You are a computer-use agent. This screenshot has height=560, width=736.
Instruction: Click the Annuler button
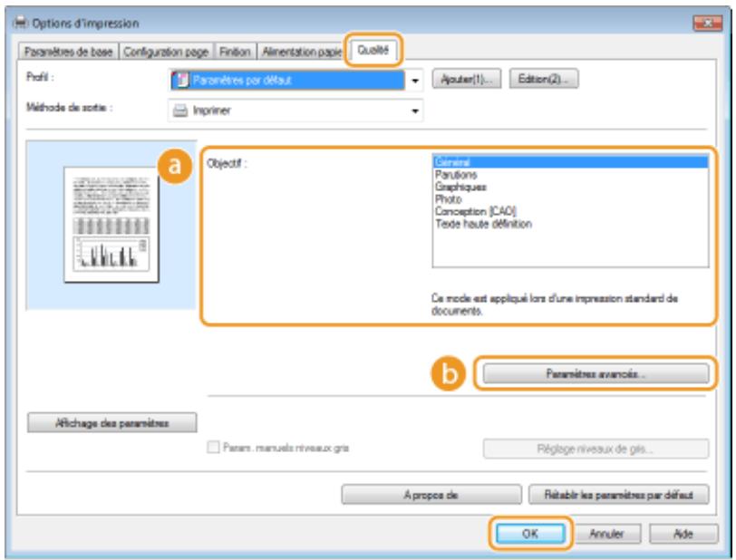pos(606,534)
